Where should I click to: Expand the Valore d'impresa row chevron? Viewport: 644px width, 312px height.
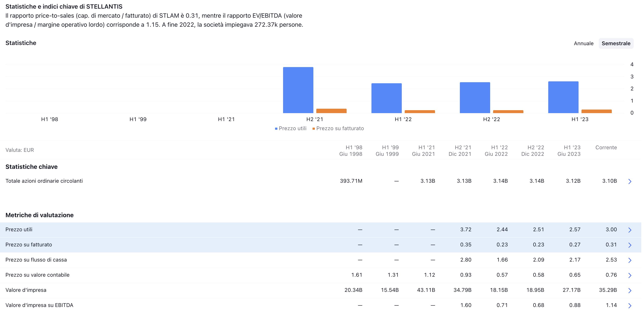pyautogui.click(x=630, y=291)
